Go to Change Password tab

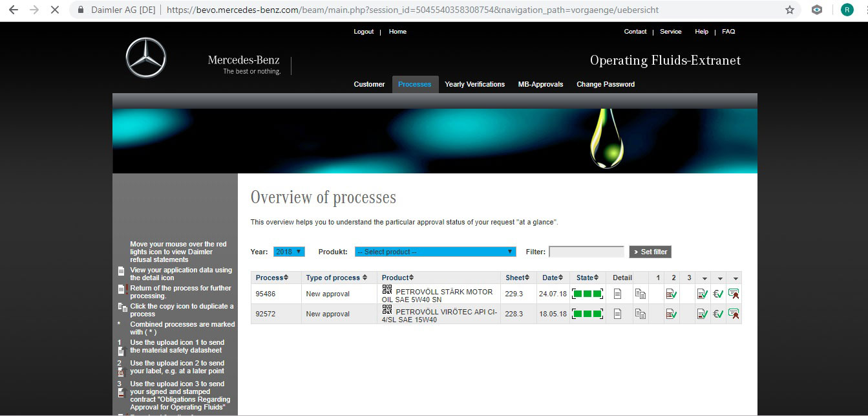606,84
